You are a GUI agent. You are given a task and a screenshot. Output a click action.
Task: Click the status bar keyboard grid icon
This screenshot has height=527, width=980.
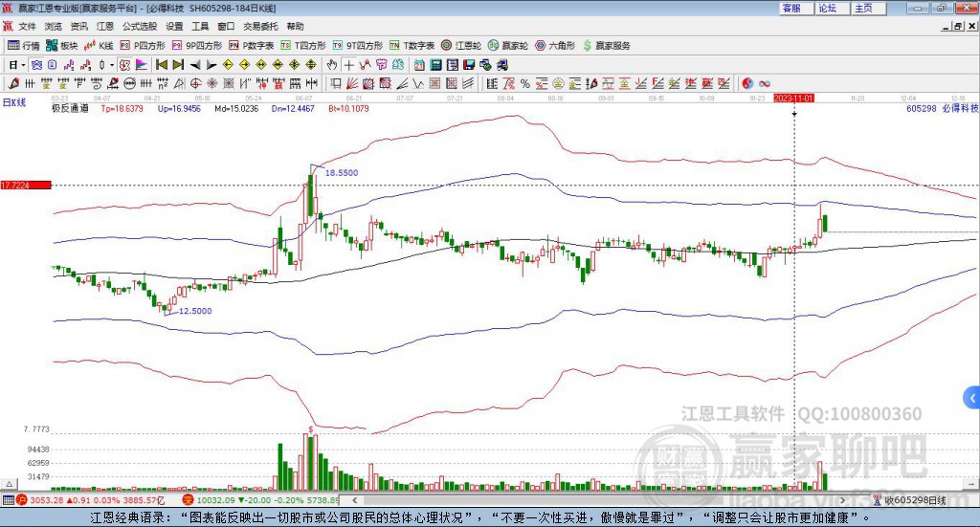click(8, 500)
